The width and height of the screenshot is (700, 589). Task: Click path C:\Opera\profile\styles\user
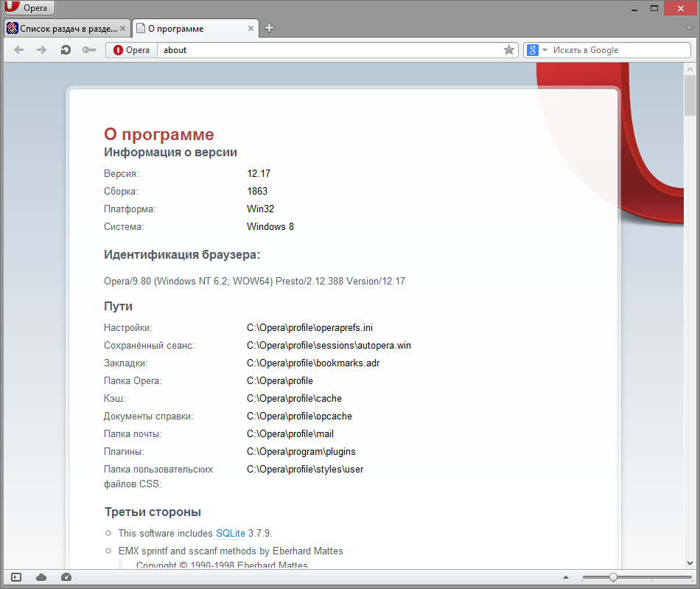305,470
